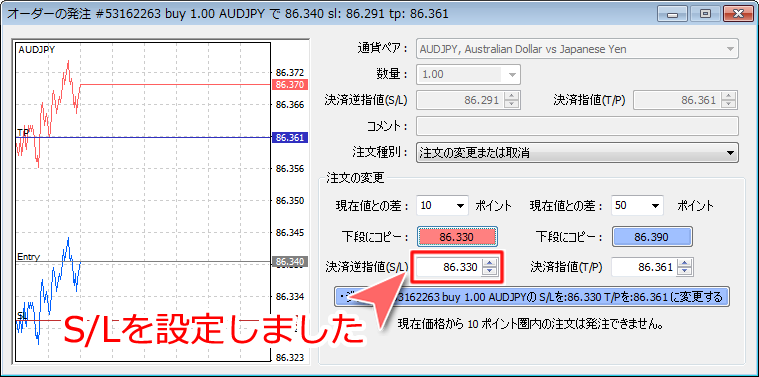Click the red 86.330 copy-down button

coord(457,237)
